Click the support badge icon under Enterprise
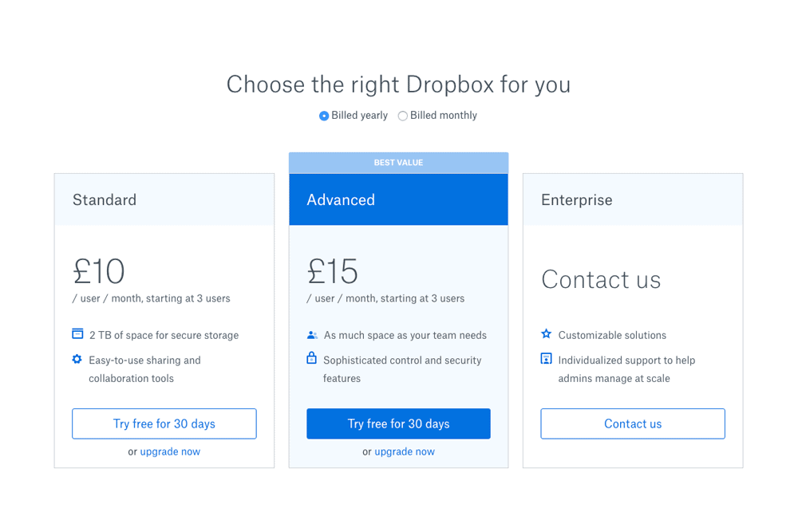Viewport: 798px width, 532px height. [546, 359]
